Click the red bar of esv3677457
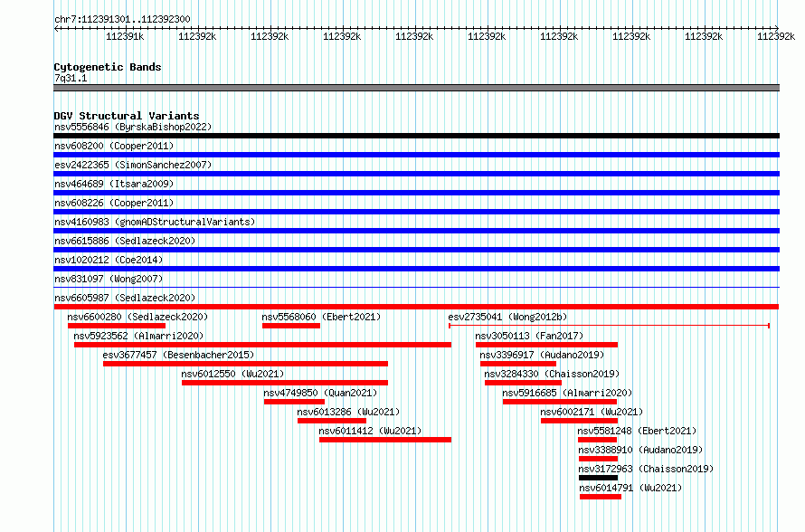This screenshot has width=805, height=532. coord(245,364)
